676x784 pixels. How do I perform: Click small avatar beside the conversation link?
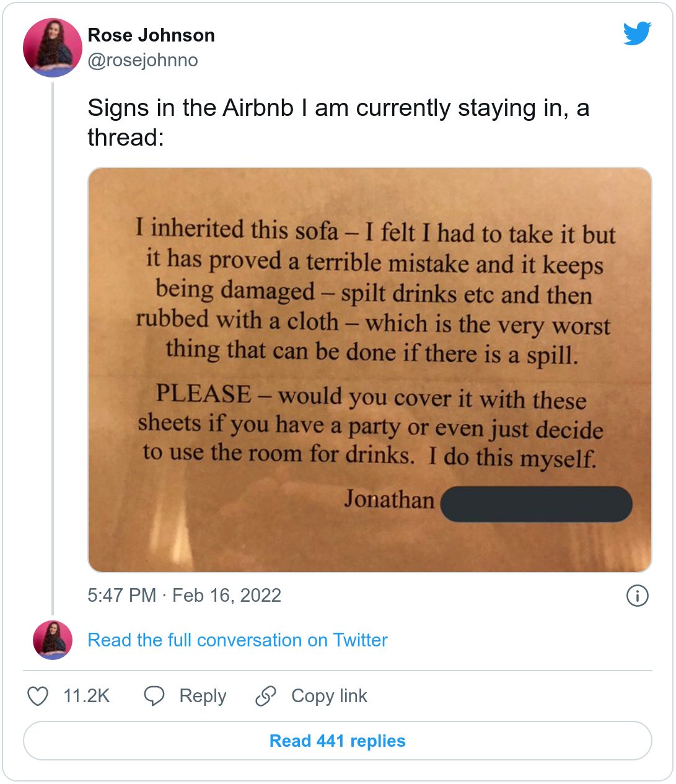point(53,640)
